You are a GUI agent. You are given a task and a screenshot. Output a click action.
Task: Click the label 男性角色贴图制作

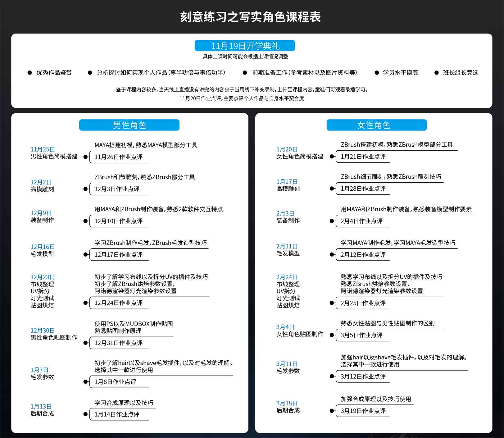tap(54, 337)
